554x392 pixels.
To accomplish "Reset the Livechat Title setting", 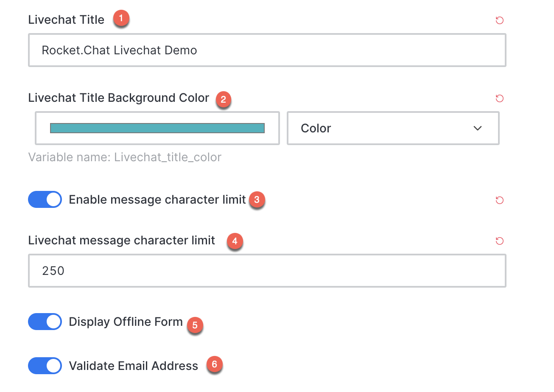I will point(500,20).
